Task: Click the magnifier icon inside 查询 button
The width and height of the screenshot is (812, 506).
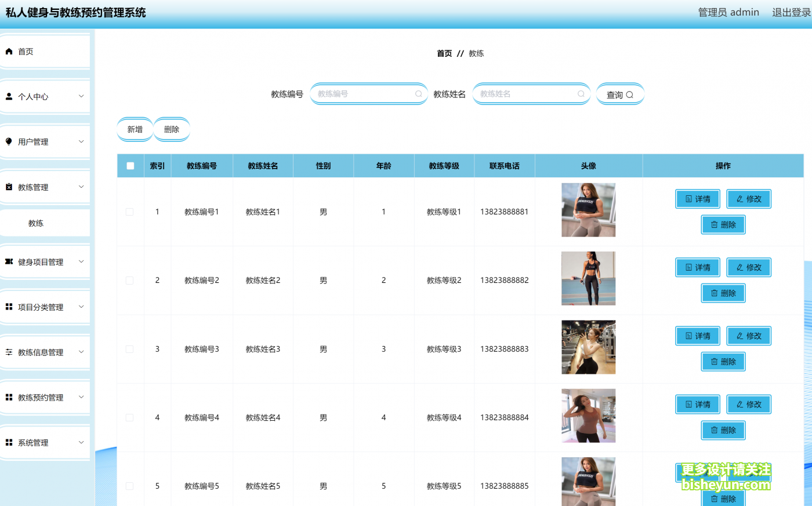Action: 630,94
